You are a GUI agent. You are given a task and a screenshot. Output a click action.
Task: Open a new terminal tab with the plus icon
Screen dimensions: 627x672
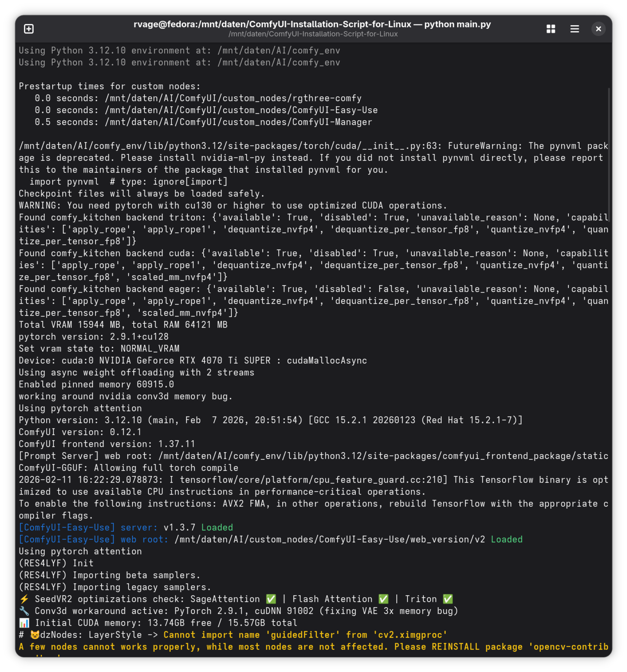point(29,29)
